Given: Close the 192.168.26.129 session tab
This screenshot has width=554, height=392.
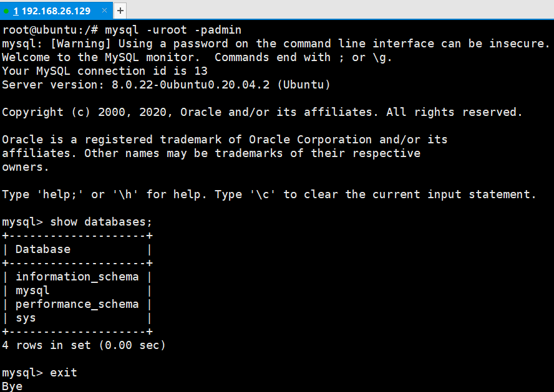Looking at the screenshot, I should (x=105, y=11).
